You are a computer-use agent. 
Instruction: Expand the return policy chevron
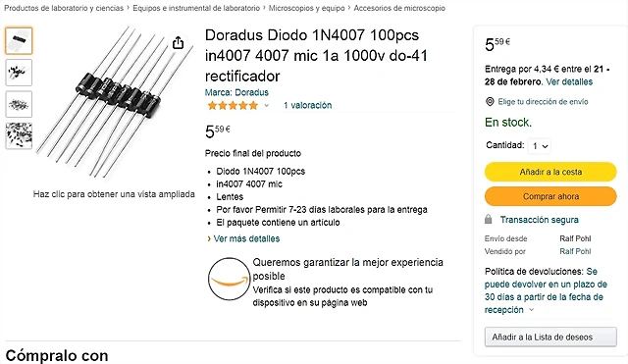532,309
